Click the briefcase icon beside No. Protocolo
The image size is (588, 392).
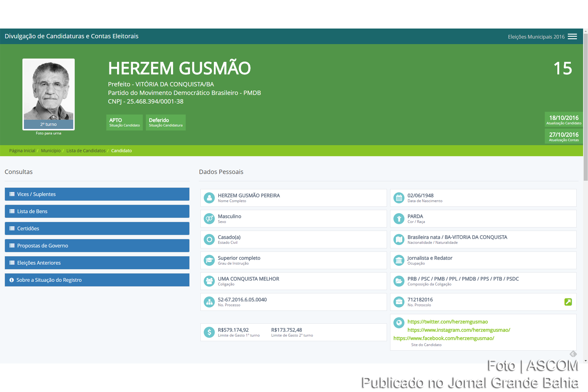coord(399,302)
